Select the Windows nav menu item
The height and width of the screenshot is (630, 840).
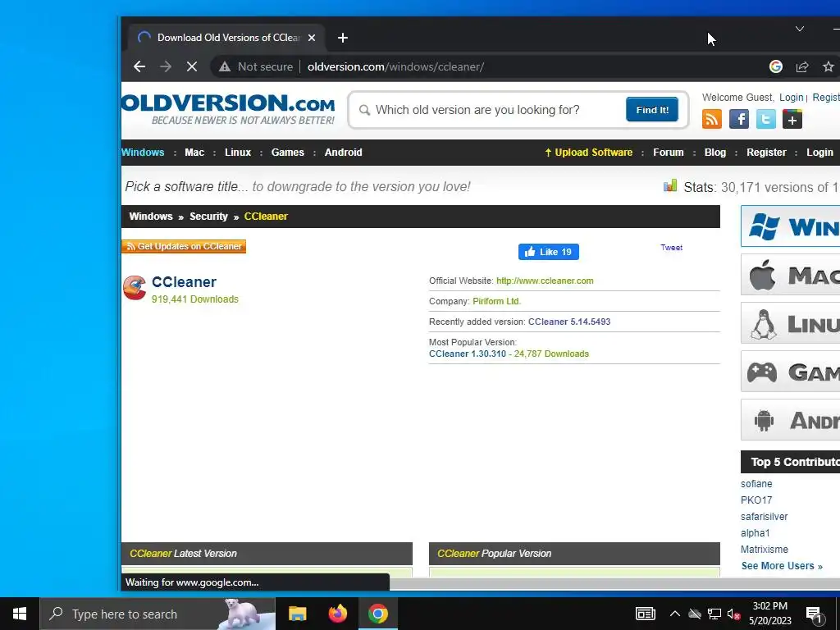click(143, 152)
